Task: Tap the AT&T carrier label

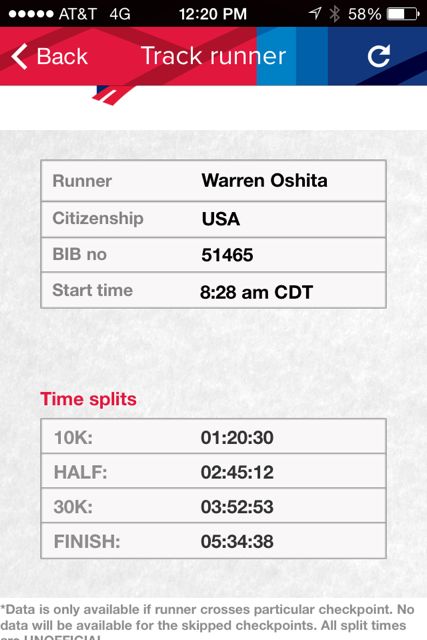Action: tap(78, 14)
